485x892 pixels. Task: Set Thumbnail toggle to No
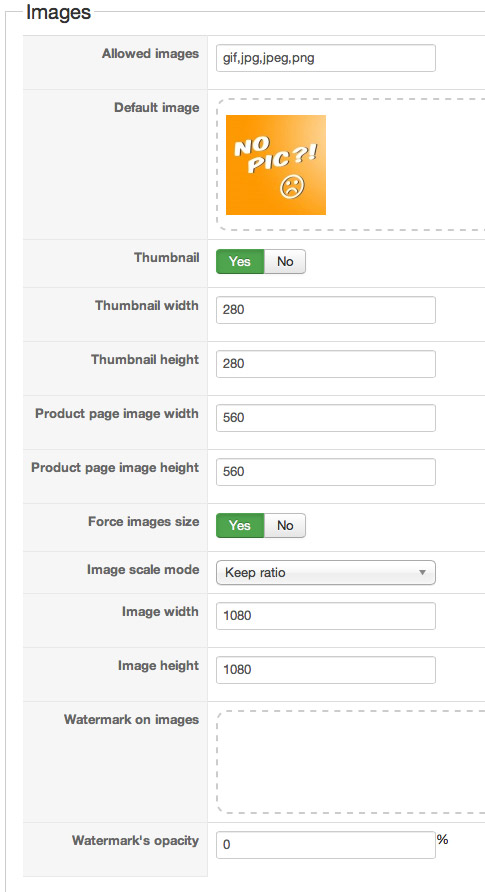coord(285,262)
